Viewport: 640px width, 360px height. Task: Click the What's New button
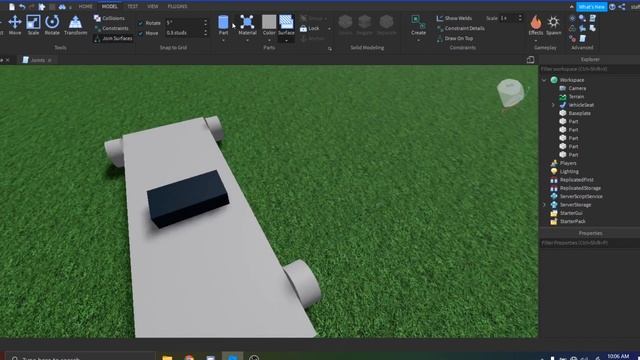coord(591,7)
